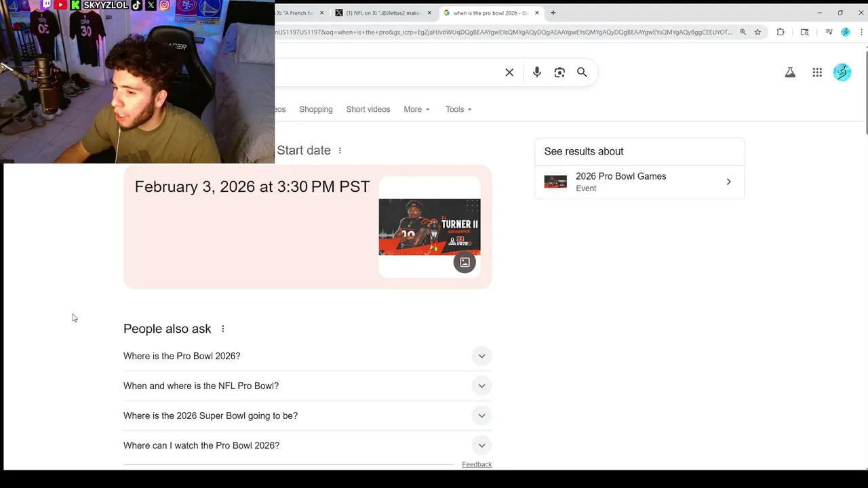
Task: Open Chrome profile avatar in toolbar
Action: [845, 32]
